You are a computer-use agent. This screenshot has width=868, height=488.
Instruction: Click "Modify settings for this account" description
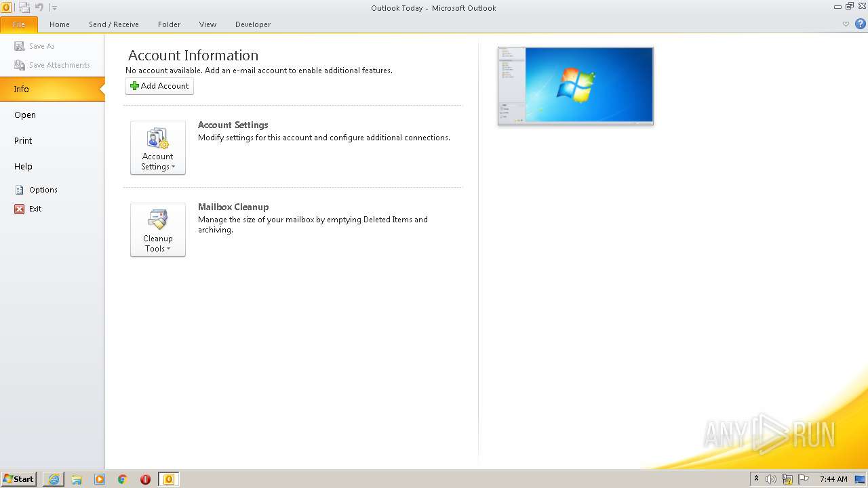pyautogui.click(x=324, y=138)
